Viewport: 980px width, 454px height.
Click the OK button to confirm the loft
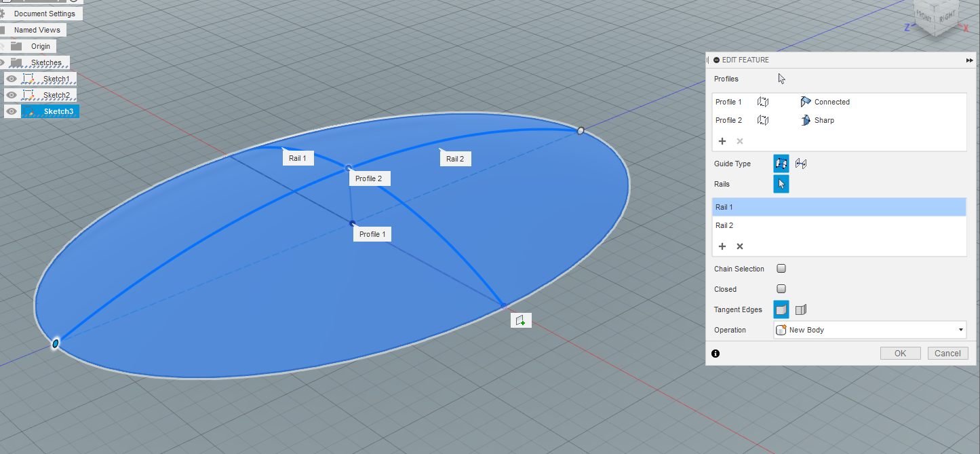(900, 353)
